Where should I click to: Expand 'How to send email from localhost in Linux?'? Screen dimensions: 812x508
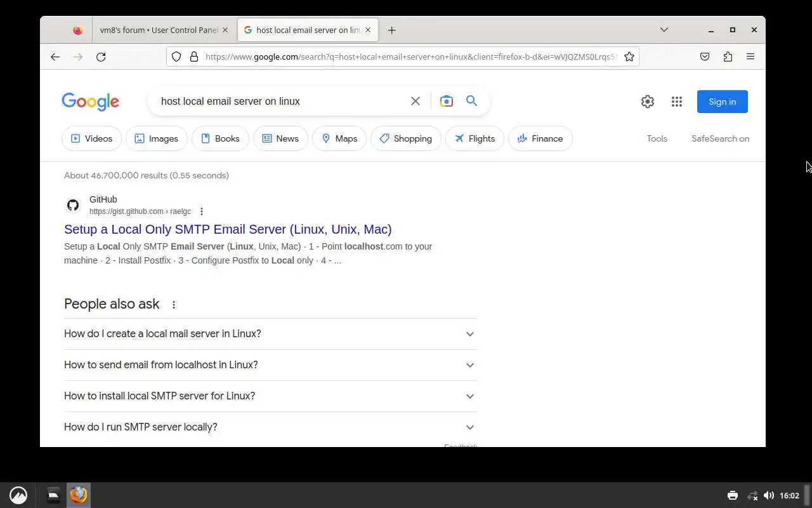point(270,365)
